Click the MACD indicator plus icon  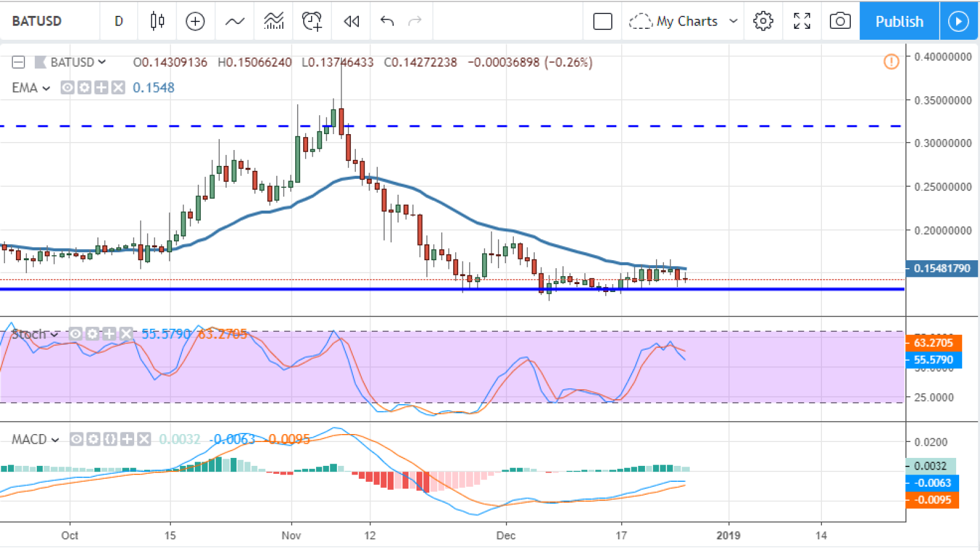[127, 439]
